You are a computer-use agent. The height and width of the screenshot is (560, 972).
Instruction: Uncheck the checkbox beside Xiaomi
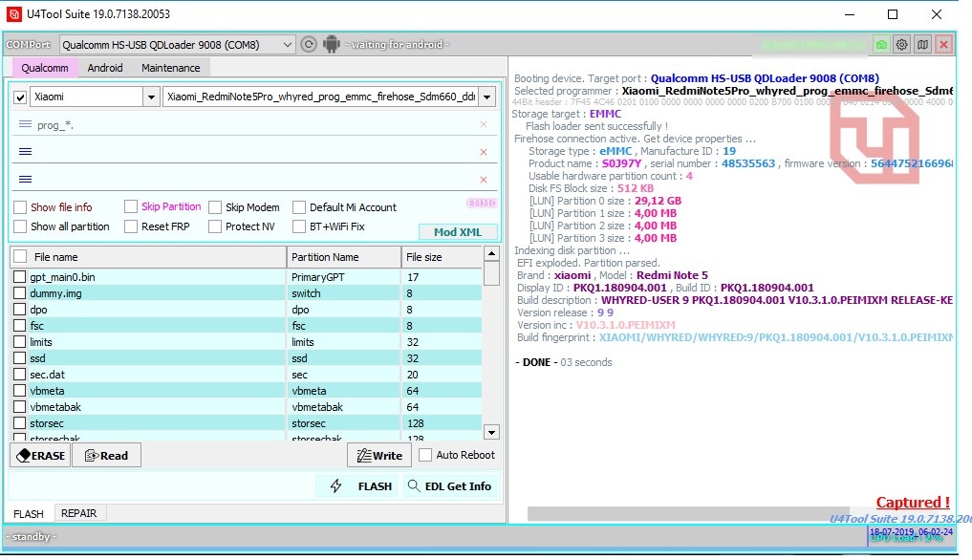point(20,97)
